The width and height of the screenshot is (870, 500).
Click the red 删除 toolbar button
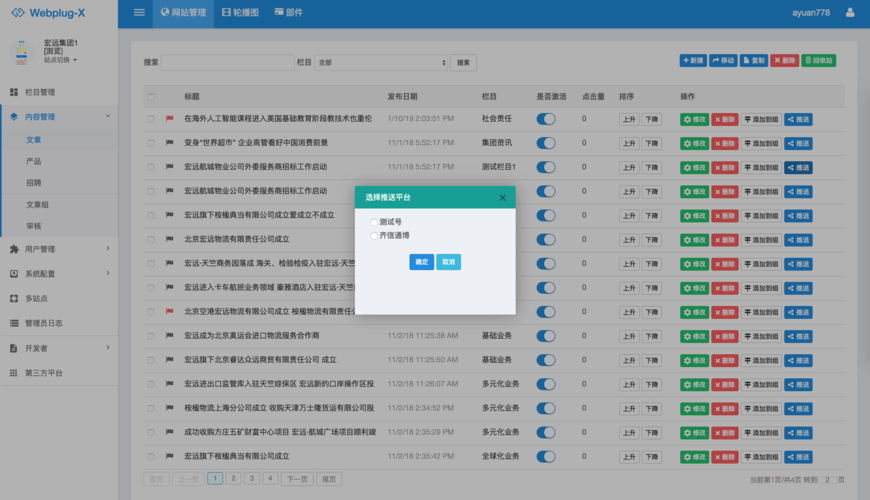click(784, 60)
